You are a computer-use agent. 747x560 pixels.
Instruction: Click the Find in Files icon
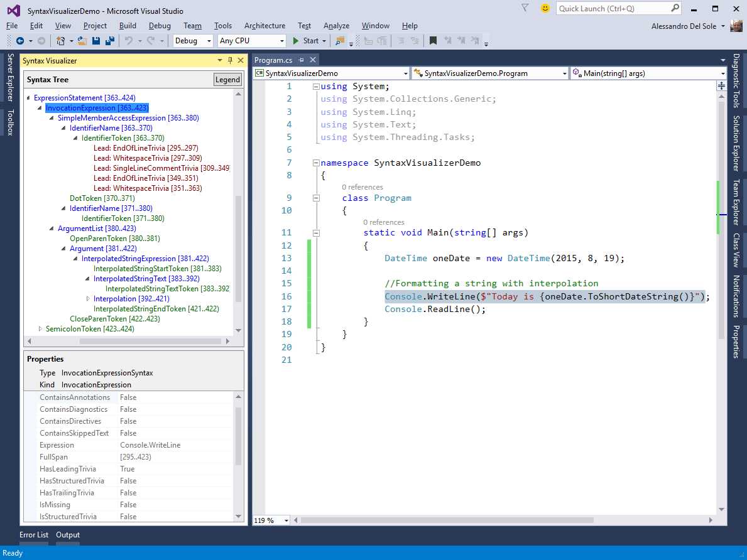(340, 41)
